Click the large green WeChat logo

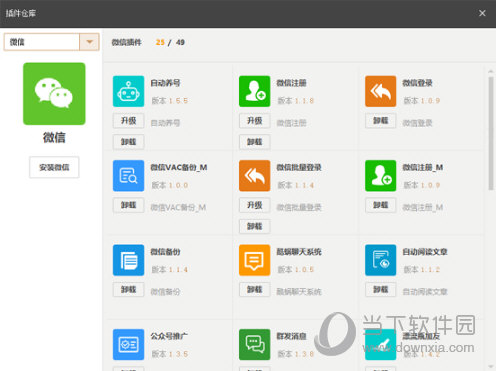[x=54, y=94]
